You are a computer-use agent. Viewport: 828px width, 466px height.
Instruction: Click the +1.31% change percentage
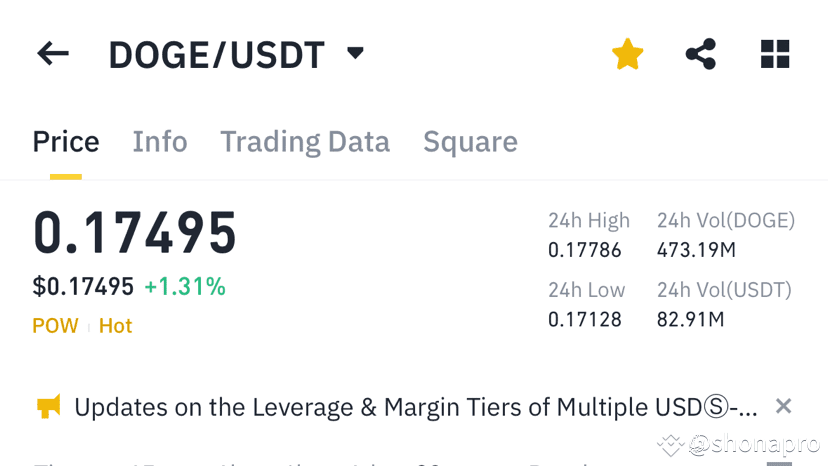pos(185,287)
